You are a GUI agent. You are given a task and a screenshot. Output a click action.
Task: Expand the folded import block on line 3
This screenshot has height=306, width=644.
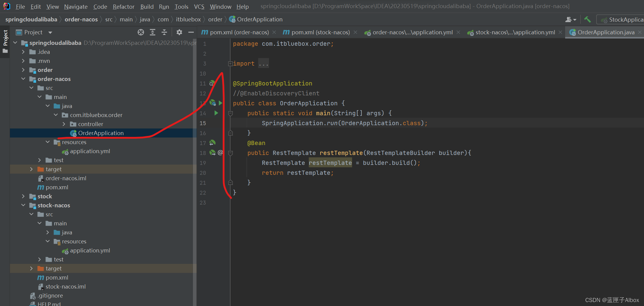(230, 63)
